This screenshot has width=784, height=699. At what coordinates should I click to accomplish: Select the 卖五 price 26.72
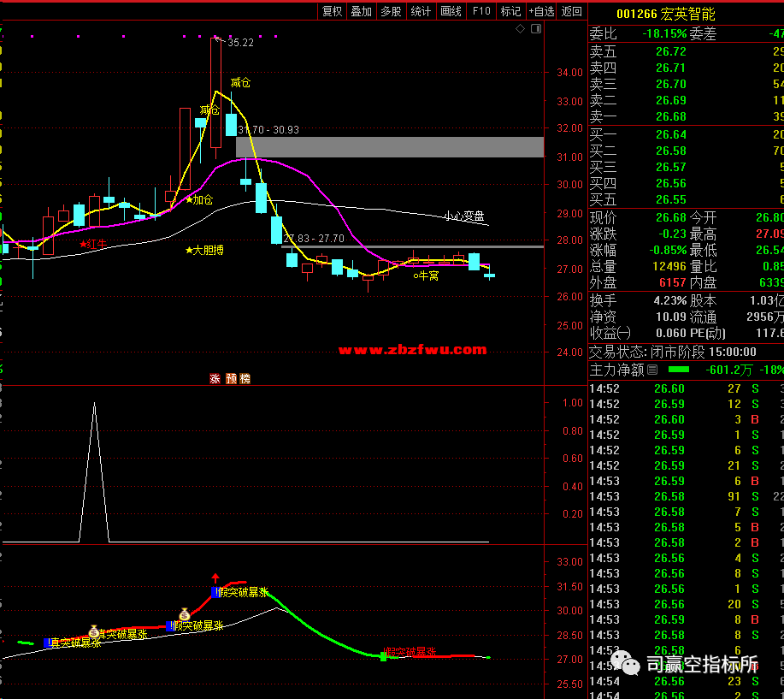(x=671, y=51)
